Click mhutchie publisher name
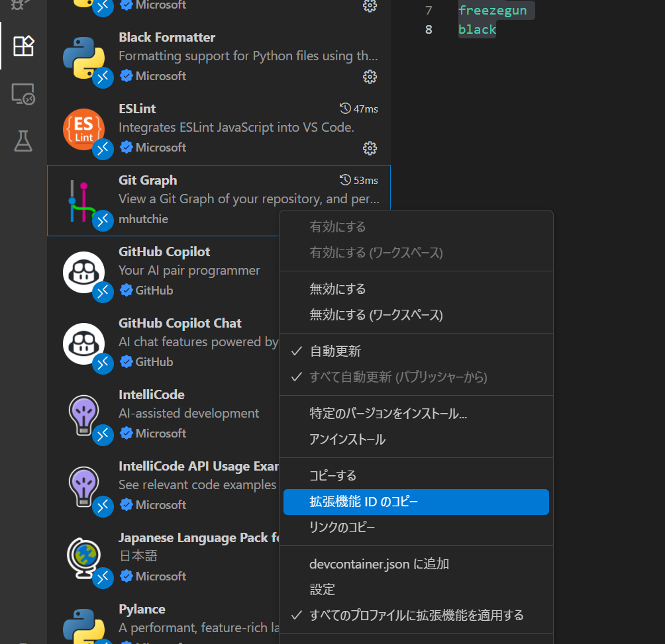 pyautogui.click(x=143, y=219)
